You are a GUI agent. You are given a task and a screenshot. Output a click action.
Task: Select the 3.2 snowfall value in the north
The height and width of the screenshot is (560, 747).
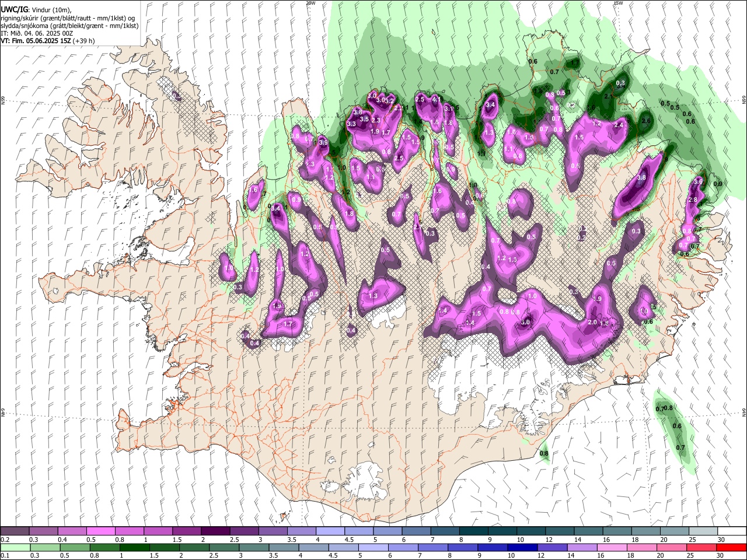point(390,101)
